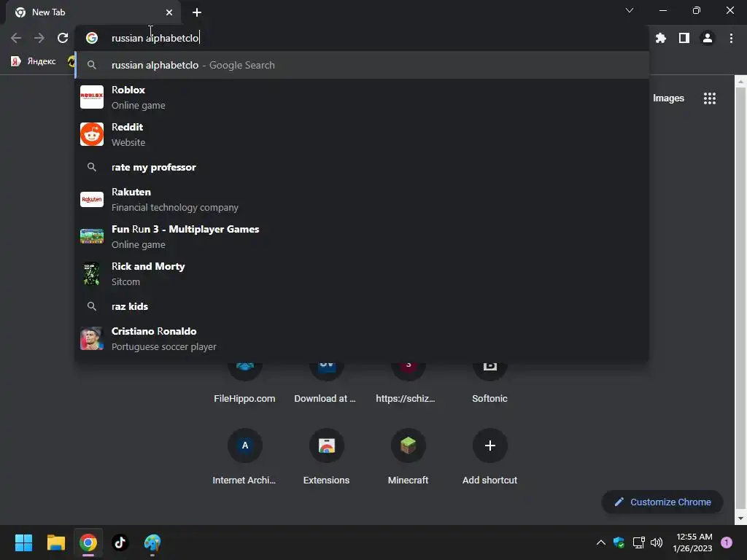Reload the page with the refresh icon
Viewport: 747px width, 560px height.
click(x=63, y=38)
